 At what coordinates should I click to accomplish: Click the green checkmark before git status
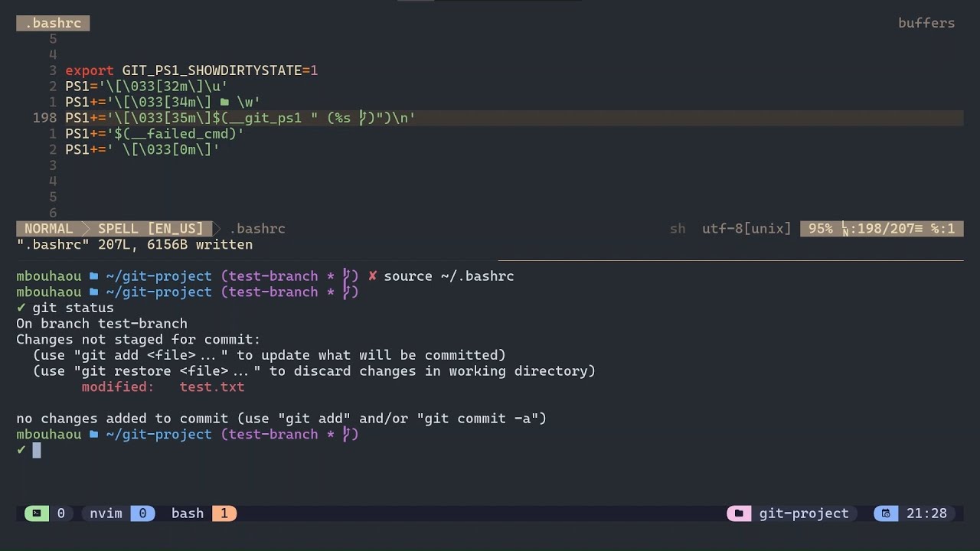point(21,308)
